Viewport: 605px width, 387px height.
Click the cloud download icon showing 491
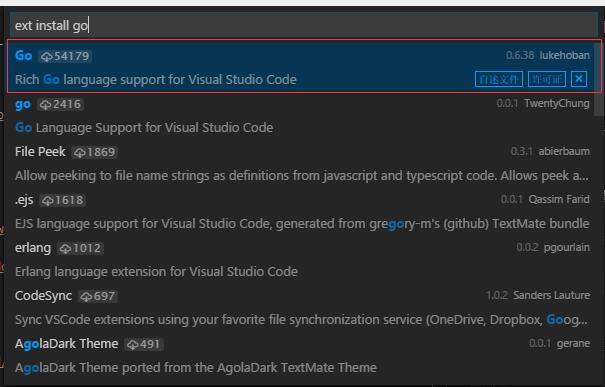click(x=132, y=345)
